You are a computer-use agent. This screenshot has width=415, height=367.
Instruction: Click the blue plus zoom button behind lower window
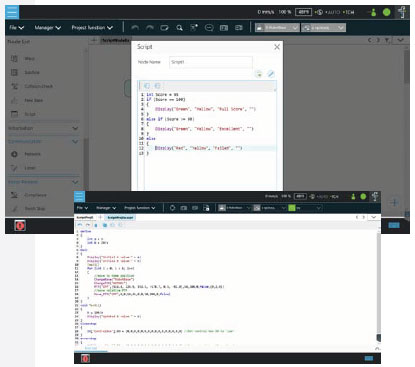[395, 202]
